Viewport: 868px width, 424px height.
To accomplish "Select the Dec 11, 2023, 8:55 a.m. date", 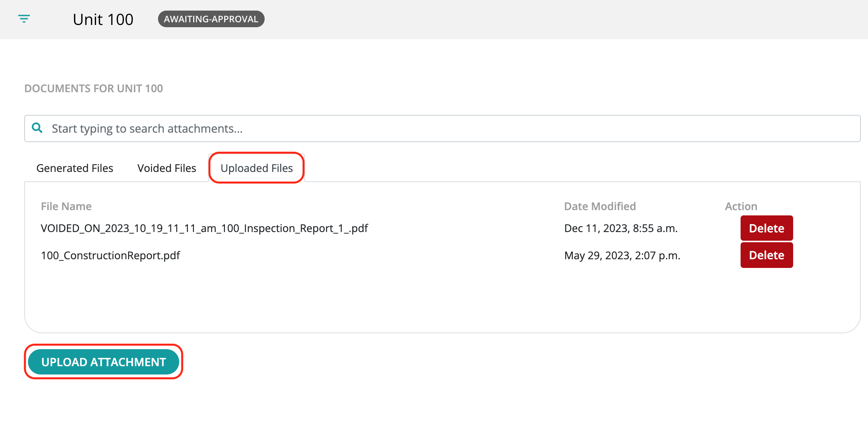I will pyautogui.click(x=621, y=228).
